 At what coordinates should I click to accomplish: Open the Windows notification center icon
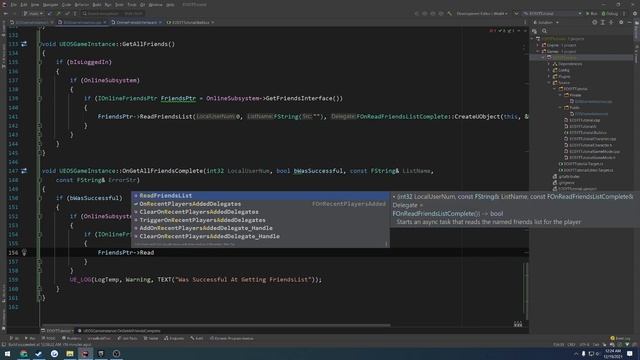pyautogui.click(x=630, y=353)
